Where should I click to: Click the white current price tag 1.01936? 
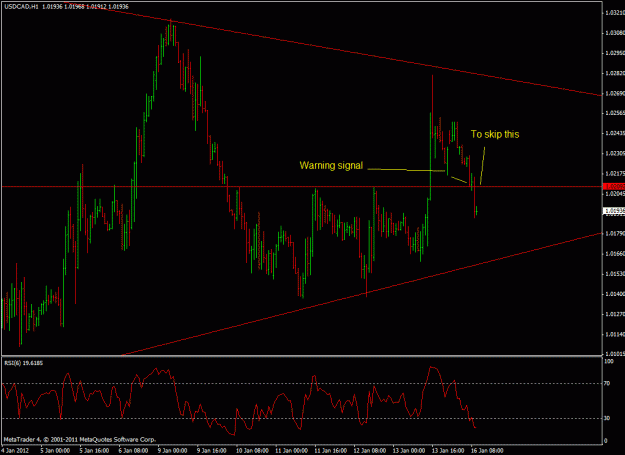(614, 211)
